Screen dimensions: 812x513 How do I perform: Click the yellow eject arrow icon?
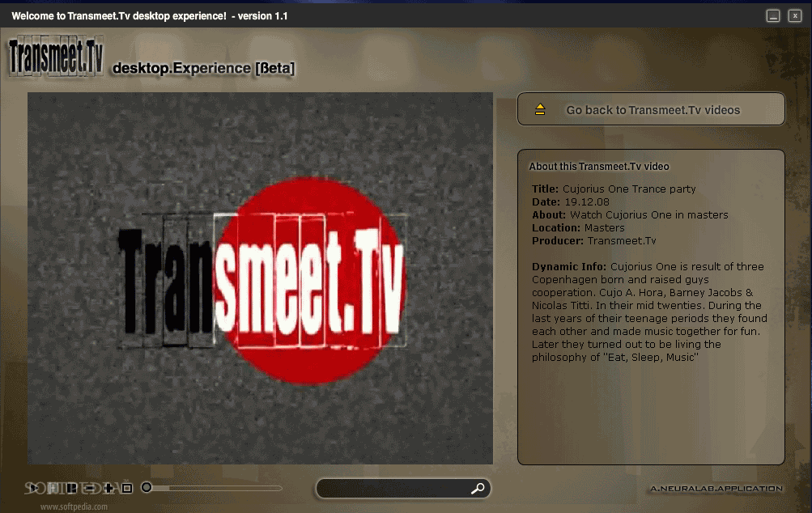click(x=540, y=108)
